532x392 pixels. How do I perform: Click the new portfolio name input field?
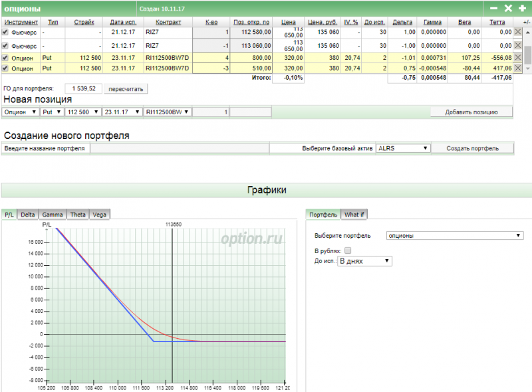(180, 148)
